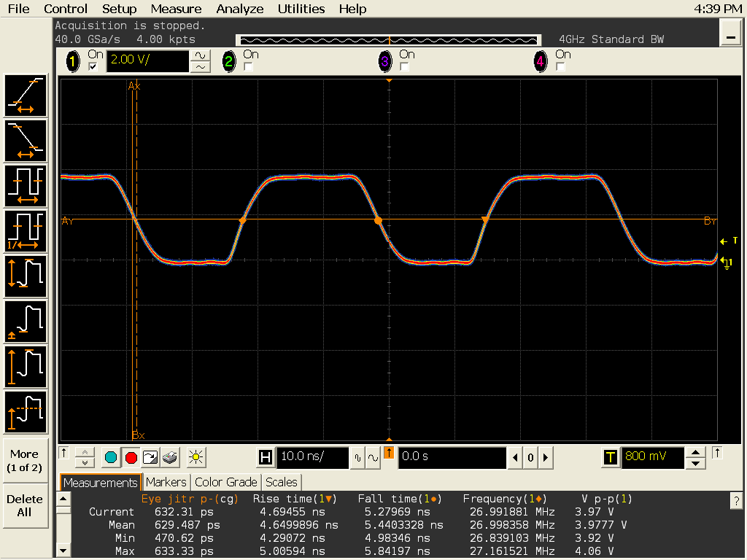The height and width of the screenshot is (560, 747).
Task: Click the acquisition memory bar overview
Action: pyautogui.click(x=389, y=39)
